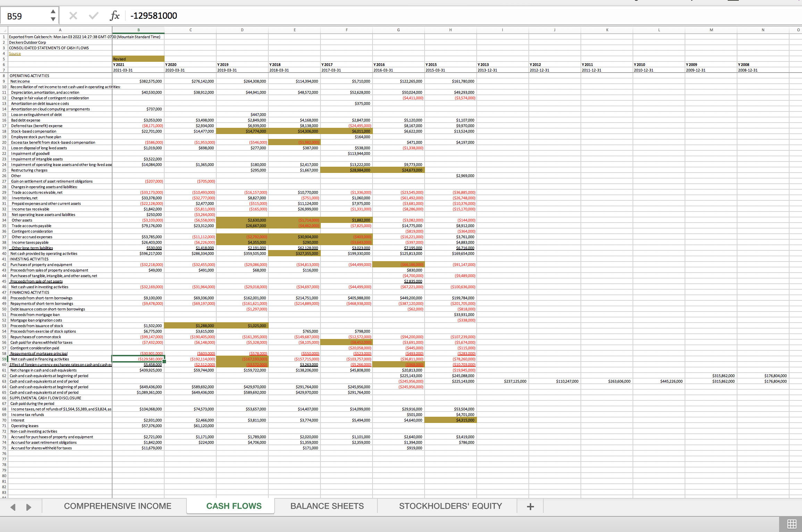
Task: Add a new sheet with plus button
Action: (x=530, y=507)
